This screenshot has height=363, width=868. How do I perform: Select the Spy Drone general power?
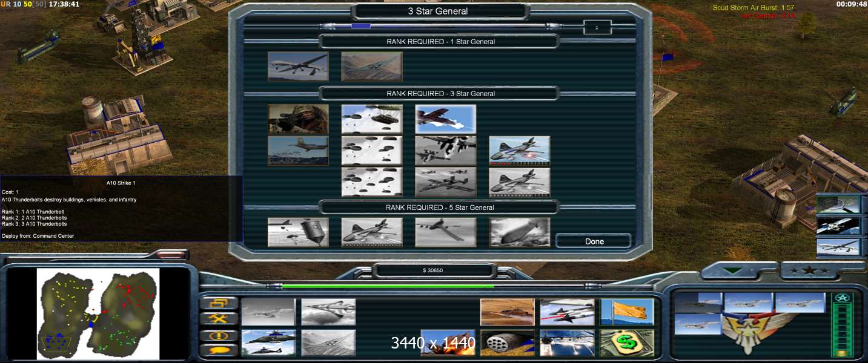[x=298, y=66]
